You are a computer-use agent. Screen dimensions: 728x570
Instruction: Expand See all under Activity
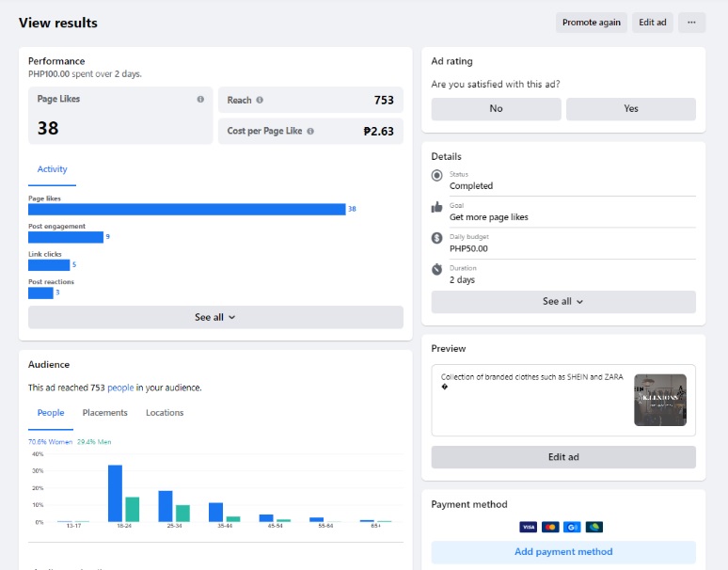(x=215, y=318)
